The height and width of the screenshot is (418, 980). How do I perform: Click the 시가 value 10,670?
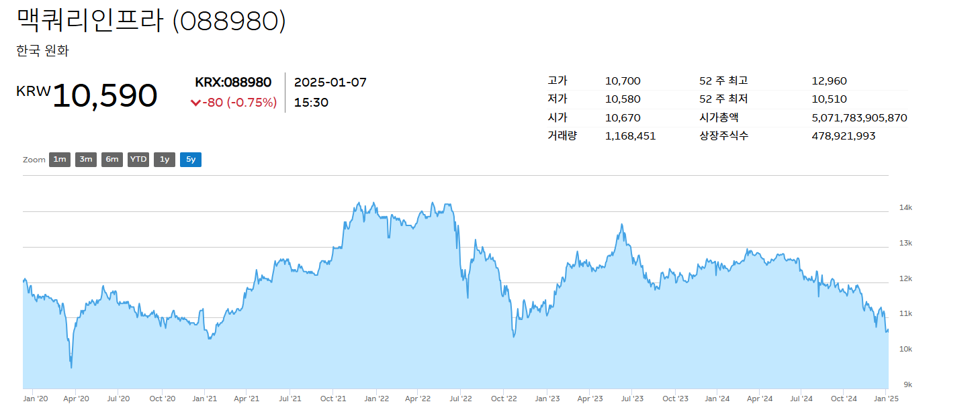623,118
